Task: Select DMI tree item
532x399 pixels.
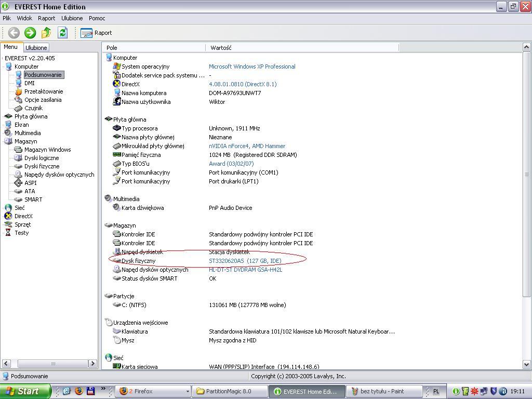Action: tap(30, 83)
